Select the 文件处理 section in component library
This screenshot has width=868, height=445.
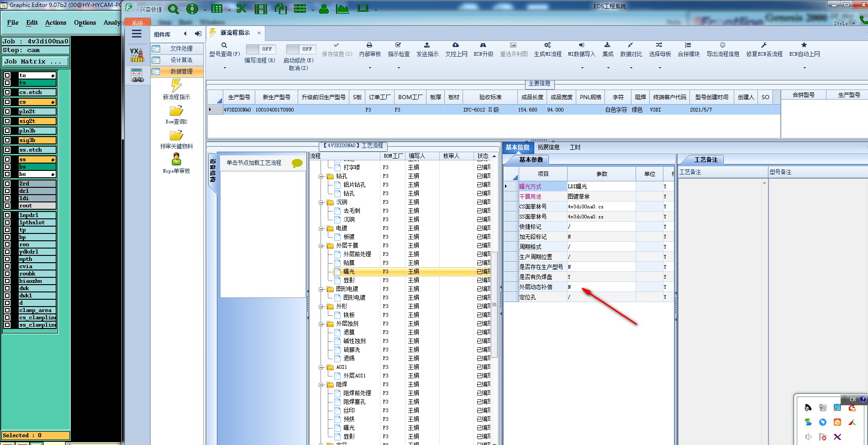pyautogui.click(x=177, y=48)
